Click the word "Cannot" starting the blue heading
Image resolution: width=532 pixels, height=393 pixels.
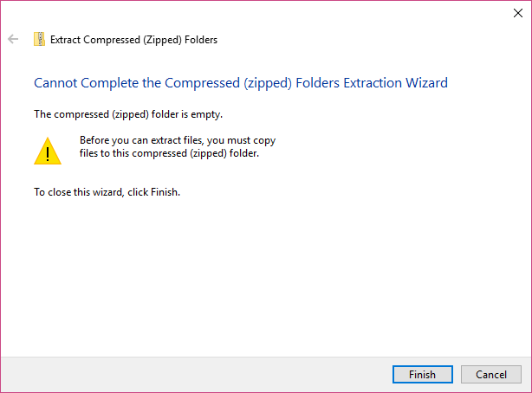click(x=55, y=83)
